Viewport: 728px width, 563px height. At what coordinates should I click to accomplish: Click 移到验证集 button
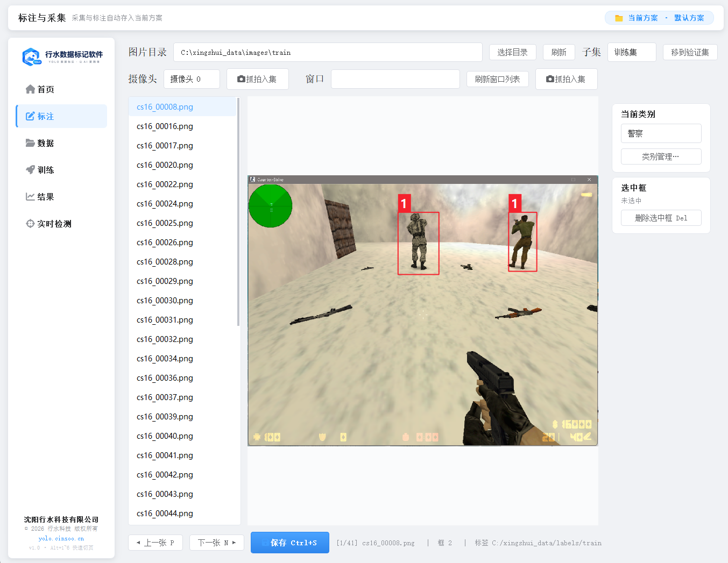tap(690, 52)
